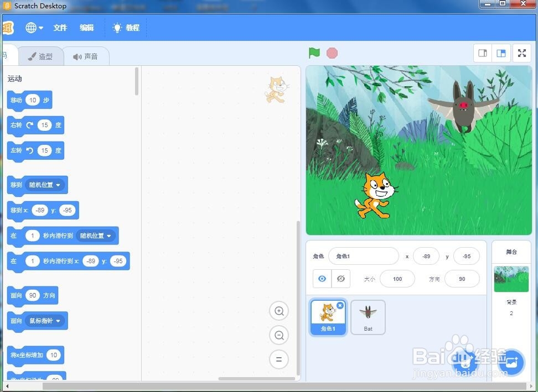
Task: Reset workspace zoom with equals icon
Action: (x=279, y=359)
